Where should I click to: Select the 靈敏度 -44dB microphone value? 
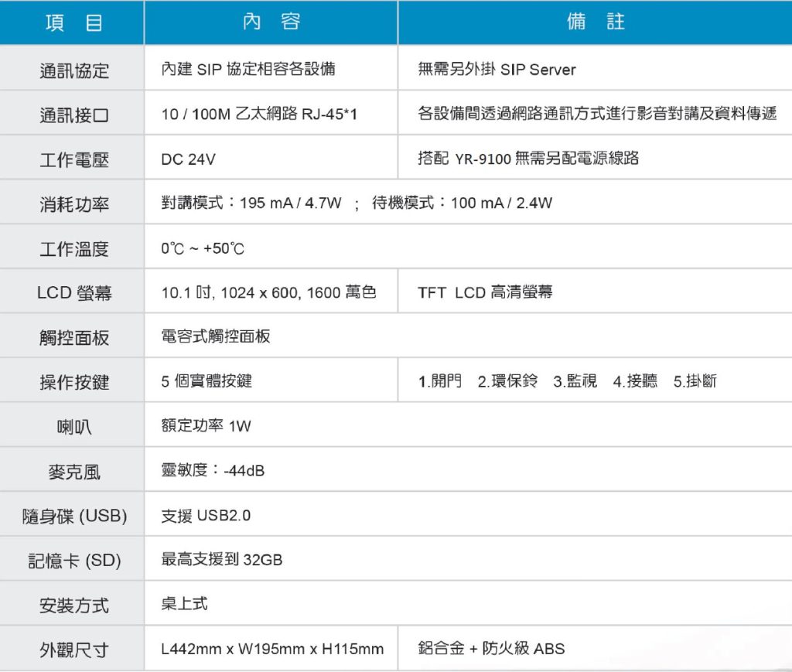[213, 470]
